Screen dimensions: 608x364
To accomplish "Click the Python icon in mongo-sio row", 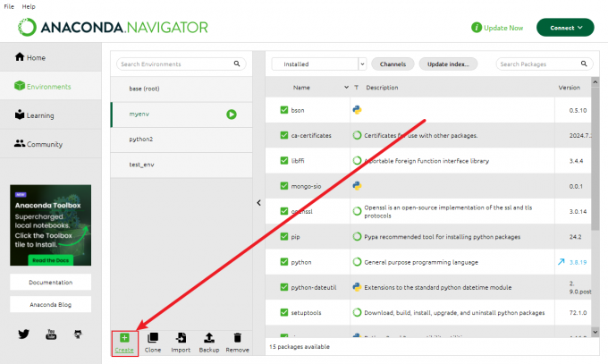I will coord(357,186).
